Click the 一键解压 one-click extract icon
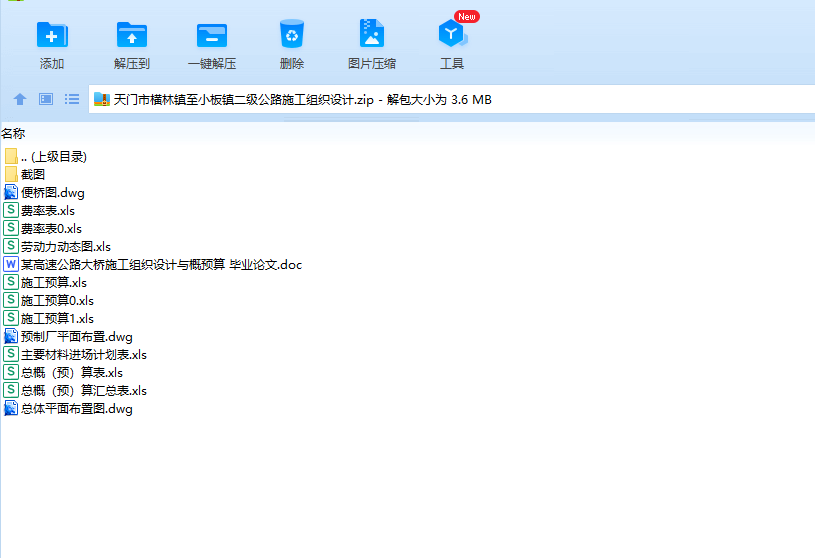 pyautogui.click(x=212, y=35)
